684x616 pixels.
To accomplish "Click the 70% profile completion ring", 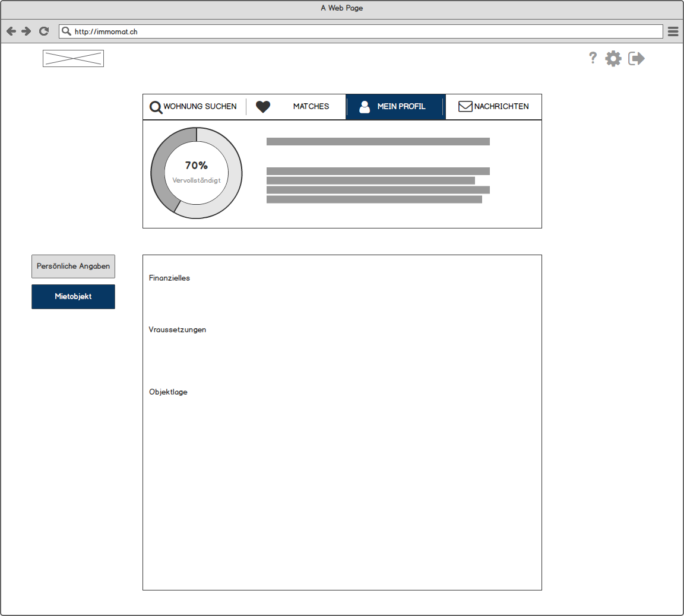I will pyautogui.click(x=197, y=172).
